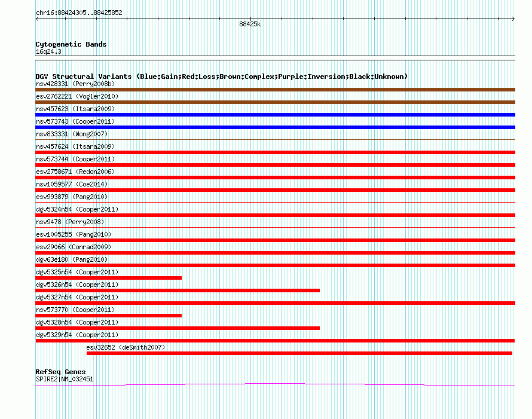Select the blue gain bar under nsv457623
Screen dimensions: 532x419
[x=275, y=115]
